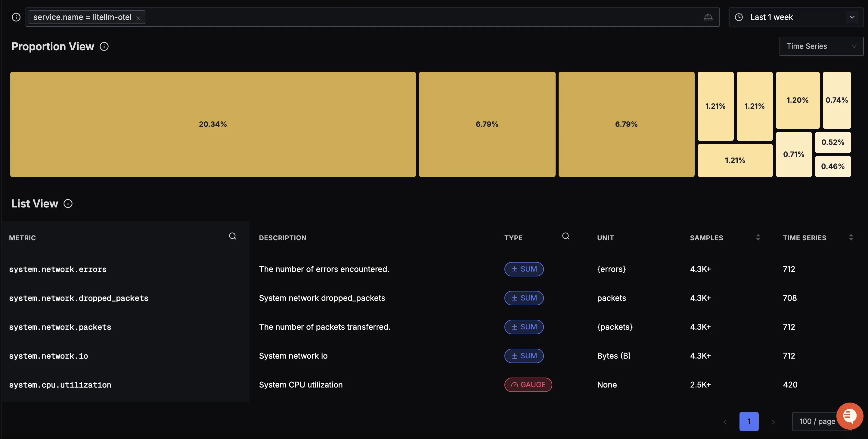Screen dimensions: 868x439
Task: Click the clock icon in the time range picker
Action: point(739,17)
